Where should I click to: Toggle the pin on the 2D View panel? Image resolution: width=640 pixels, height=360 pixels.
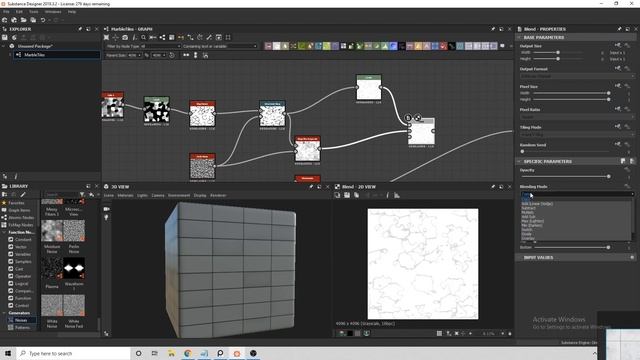[493, 187]
